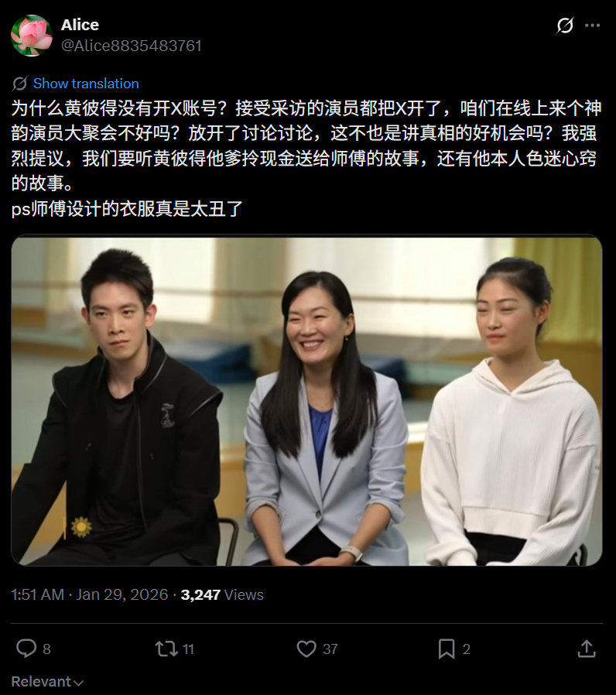Screen dimensions: 616x695
Task: Open the attached interview photo
Action: [x=306, y=400]
